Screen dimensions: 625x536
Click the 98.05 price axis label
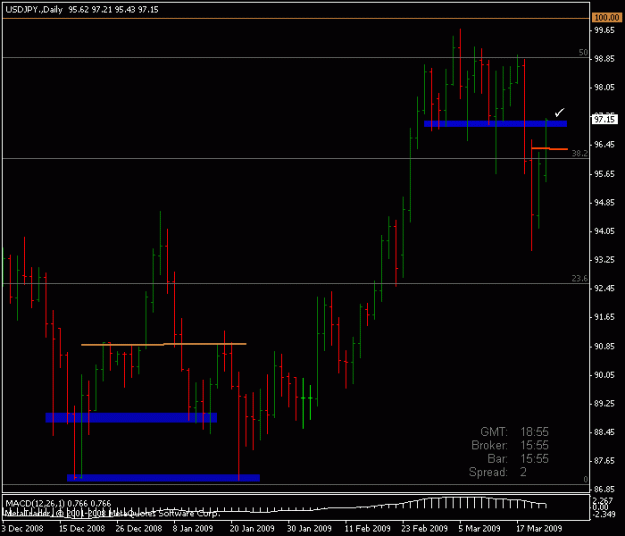[x=604, y=87]
